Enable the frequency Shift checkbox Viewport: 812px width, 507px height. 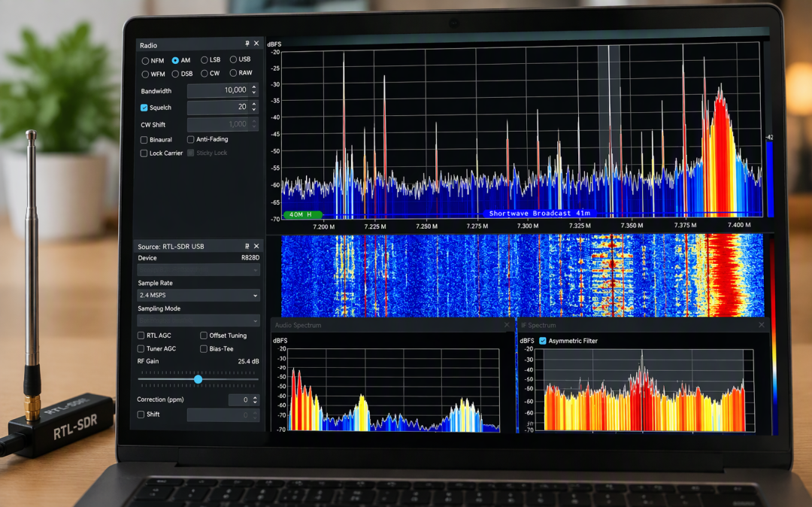[141, 414]
